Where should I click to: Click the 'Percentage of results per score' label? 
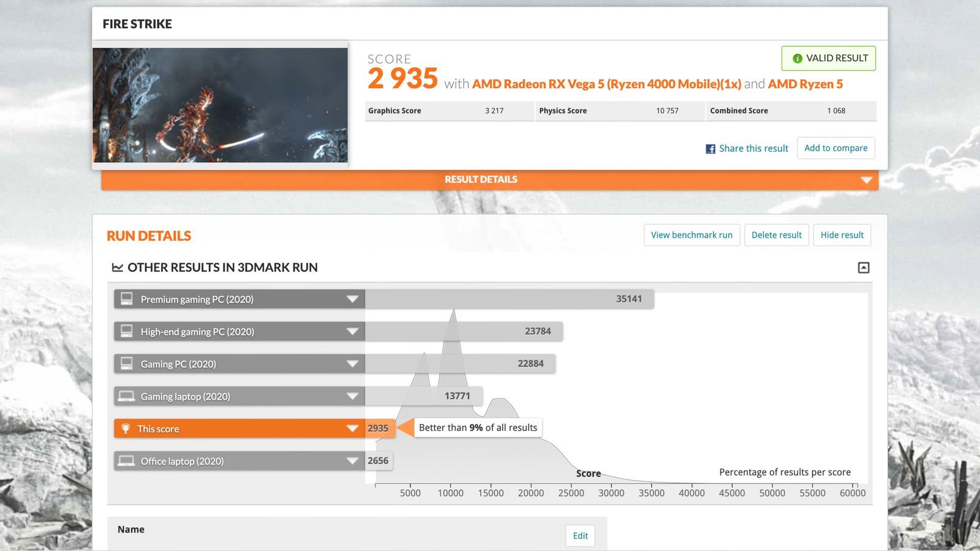click(x=785, y=472)
